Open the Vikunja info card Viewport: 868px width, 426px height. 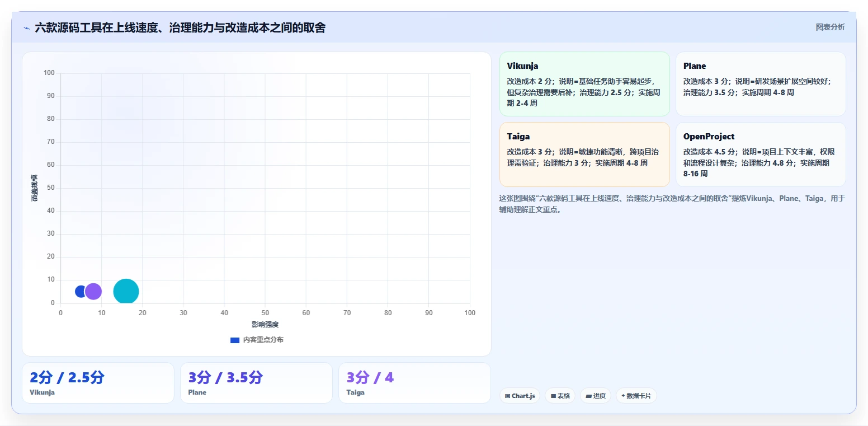pyautogui.click(x=584, y=84)
